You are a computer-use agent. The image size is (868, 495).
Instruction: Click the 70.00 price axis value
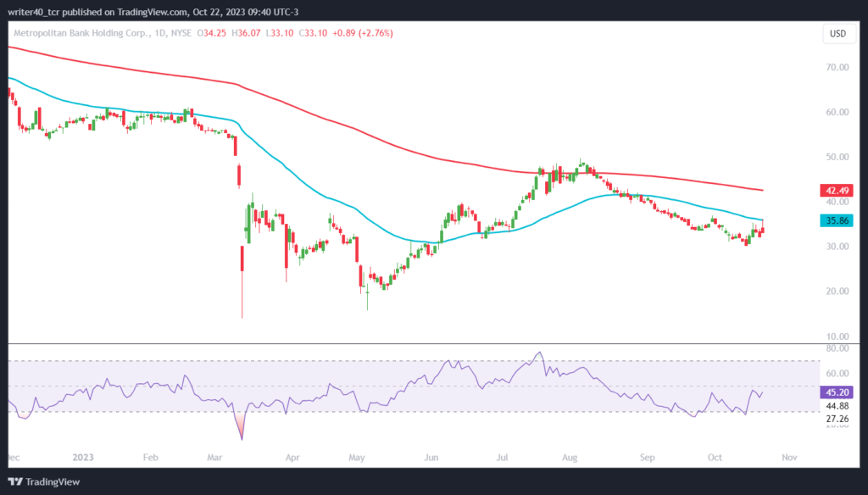click(x=837, y=67)
